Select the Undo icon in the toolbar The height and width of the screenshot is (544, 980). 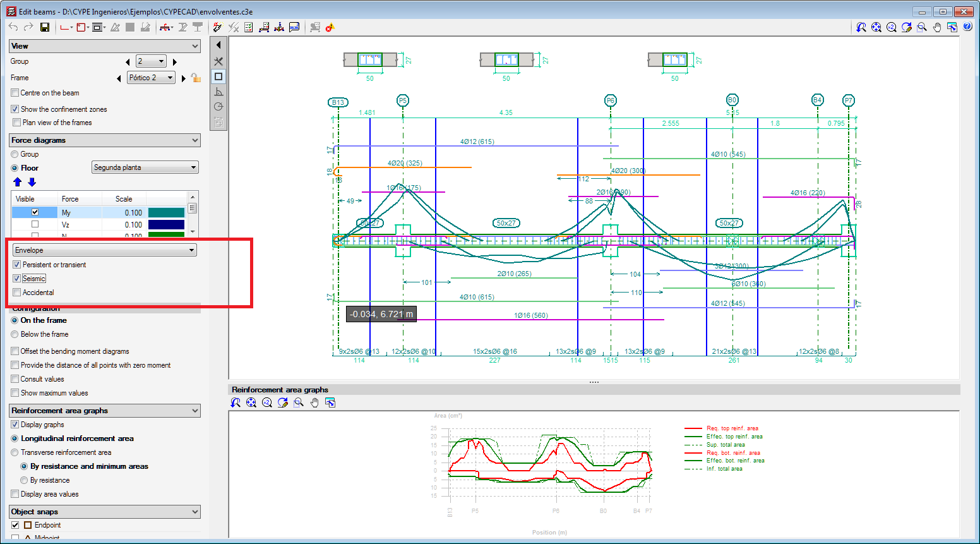point(13,27)
